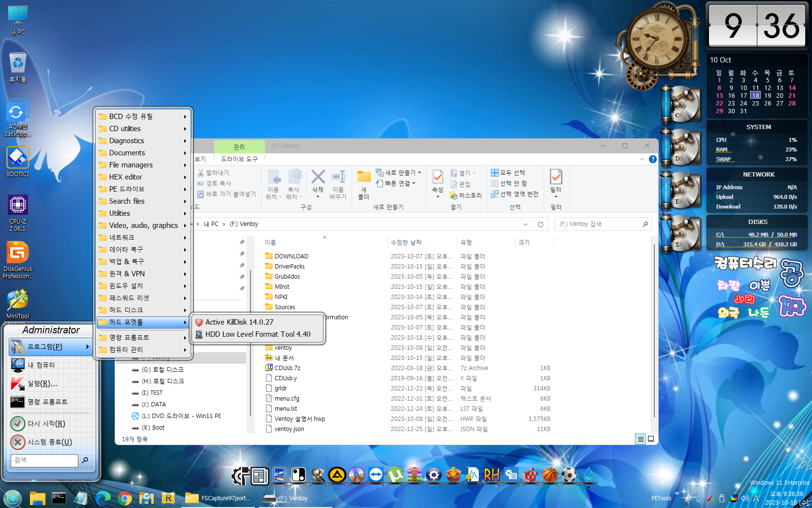Open command prompt icon in taskbar
Viewport: 812px width, 508px height.
59,498
